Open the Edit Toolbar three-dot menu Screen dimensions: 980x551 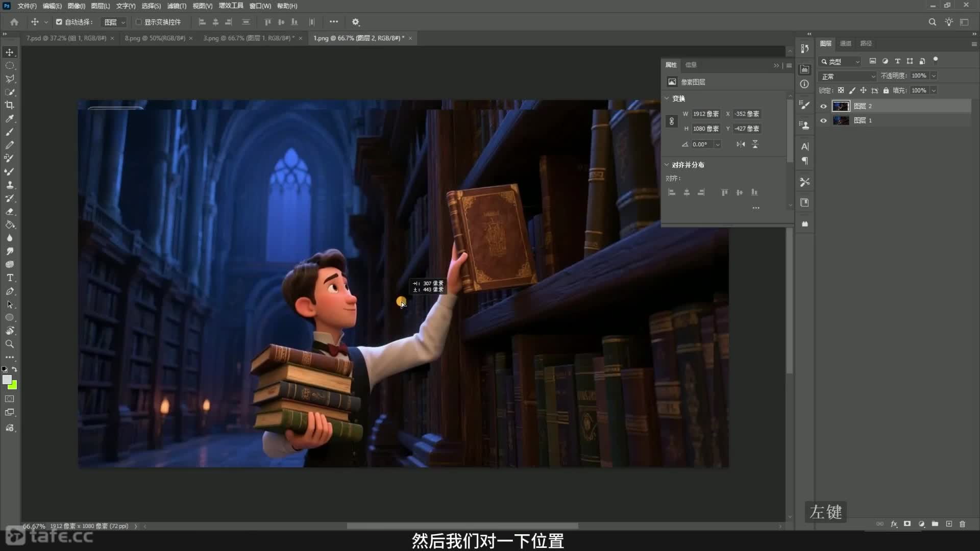point(10,357)
